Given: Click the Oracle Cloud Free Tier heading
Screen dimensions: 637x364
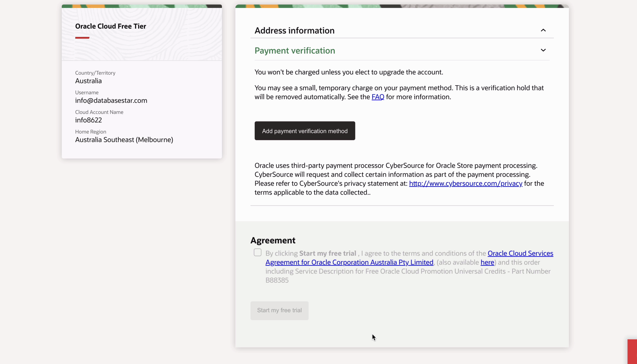Looking at the screenshot, I should 111,26.
